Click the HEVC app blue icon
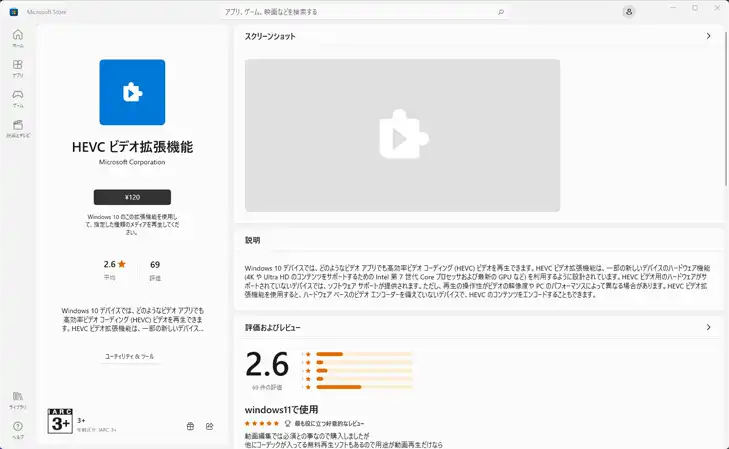Screen dimensions: 729x449 tap(132, 92)
